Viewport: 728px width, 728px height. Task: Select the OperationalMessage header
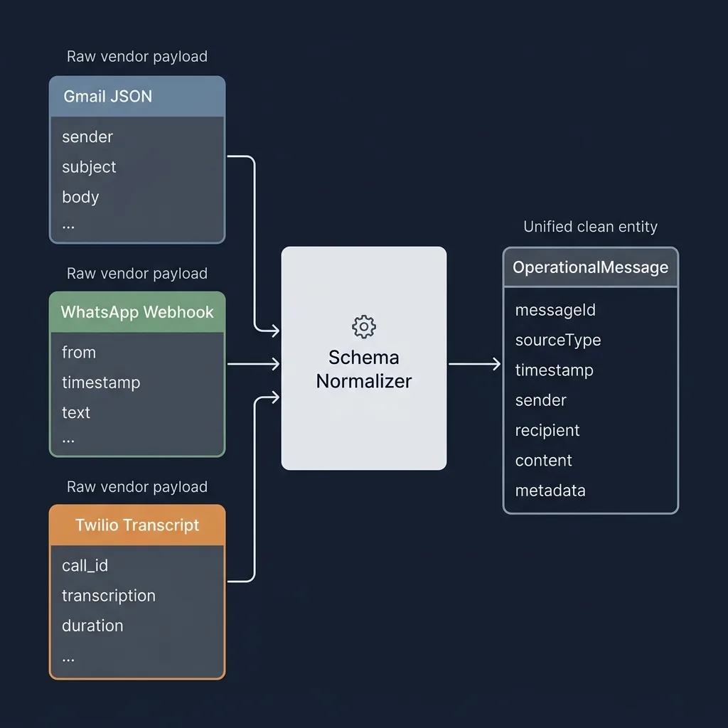pyautogui.click(x=591, y=267)
